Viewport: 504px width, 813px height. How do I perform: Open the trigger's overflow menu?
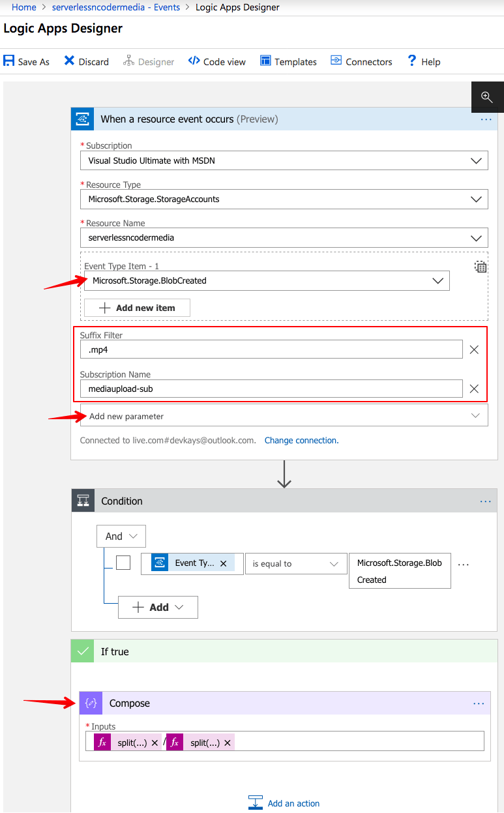(486, 119)
